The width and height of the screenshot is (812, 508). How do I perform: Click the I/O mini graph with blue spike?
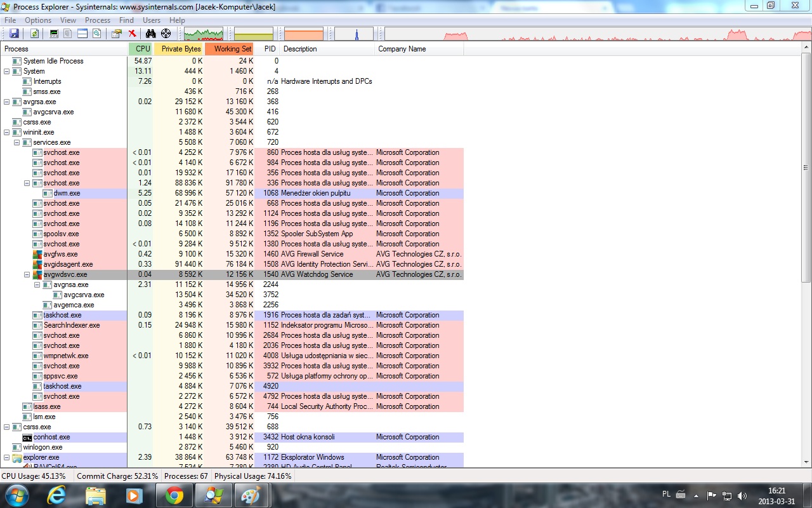(354, 34)
